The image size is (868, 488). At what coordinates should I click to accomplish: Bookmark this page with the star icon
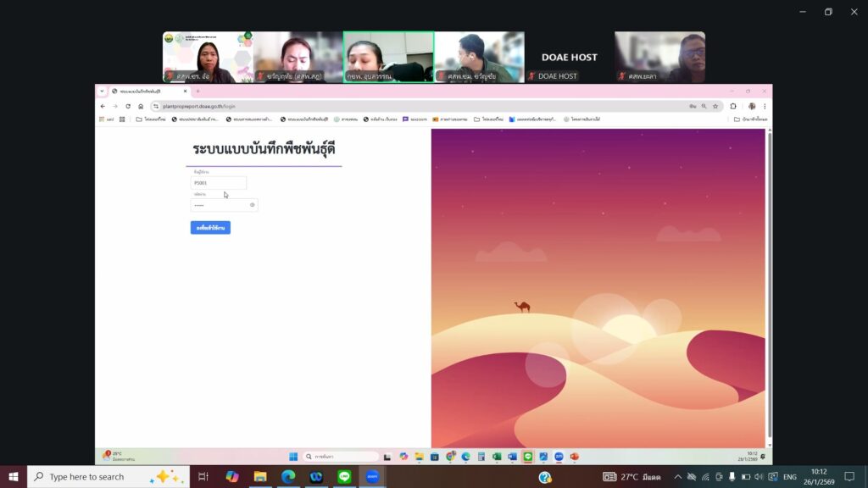[715, 107]
